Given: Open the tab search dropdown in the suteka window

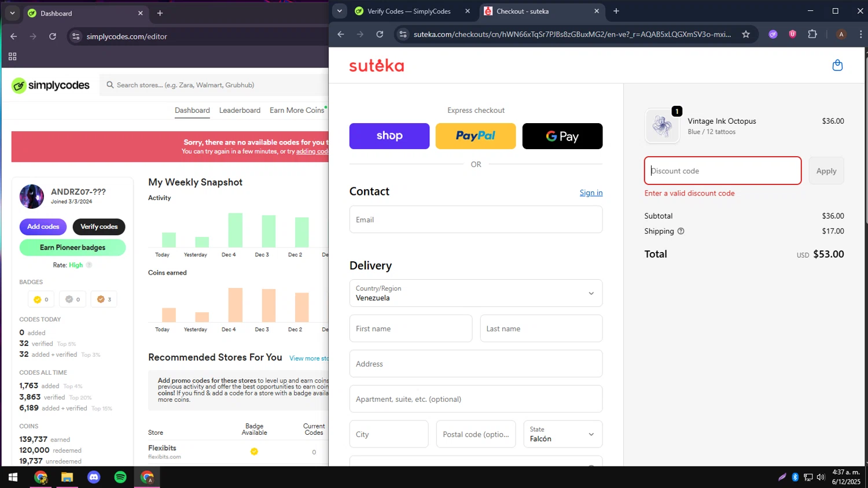Looking at the screenshot, I should click(x=340, y=11).
